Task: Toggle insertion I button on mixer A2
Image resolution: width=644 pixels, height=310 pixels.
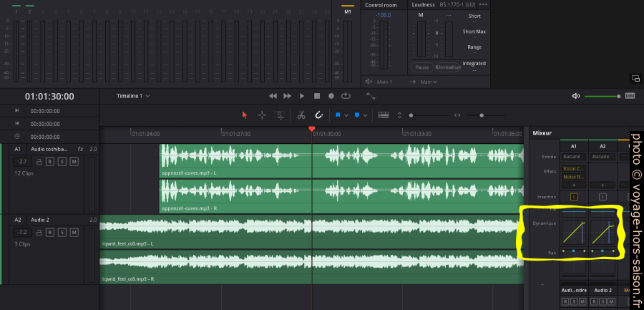Action: (602, 197)
